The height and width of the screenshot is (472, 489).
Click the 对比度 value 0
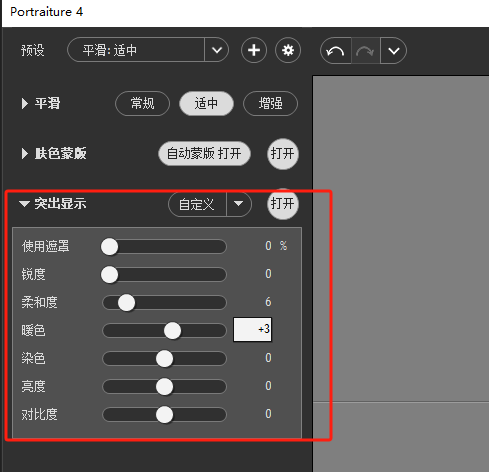[268, 414]
